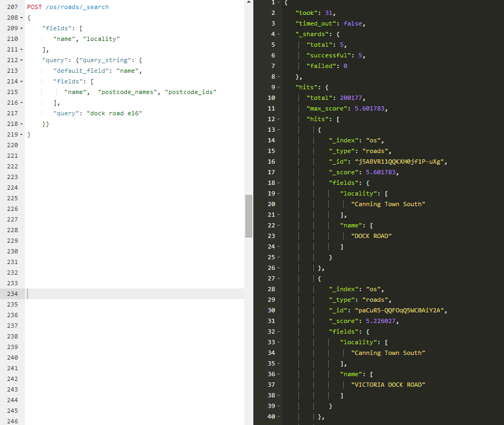Image resolution: width=504 pixels, height=425 pixels.
Task: Click the "took" value 31 in response
Action: (x=329, y=13)
